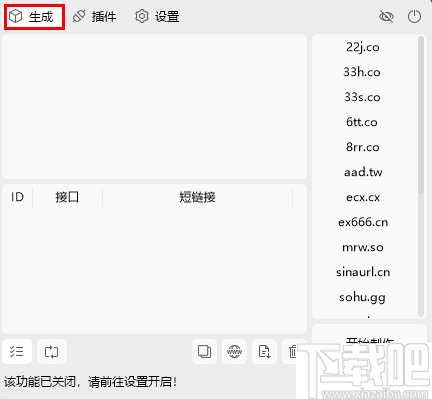Click the export document icon
The width and height of the screenshot is (432, 399).
(x=264, y=351)
